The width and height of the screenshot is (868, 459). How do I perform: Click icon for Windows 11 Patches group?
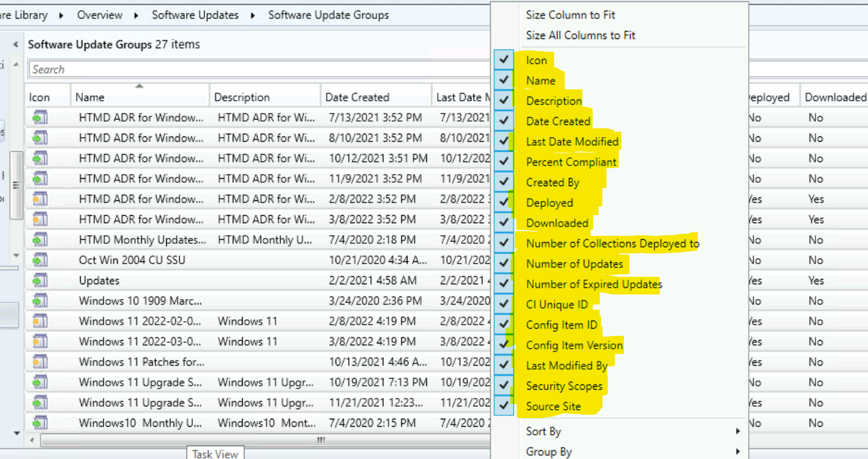(x=40, y=362)
